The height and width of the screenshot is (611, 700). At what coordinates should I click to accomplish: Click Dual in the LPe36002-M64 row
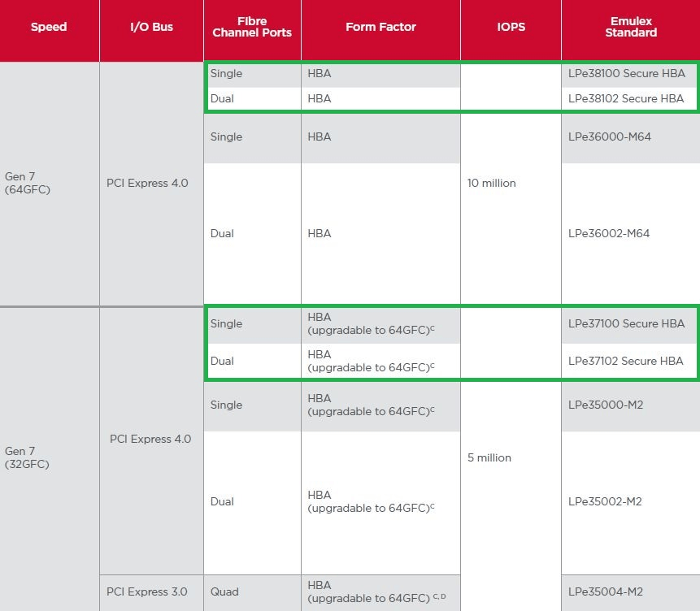222,233
